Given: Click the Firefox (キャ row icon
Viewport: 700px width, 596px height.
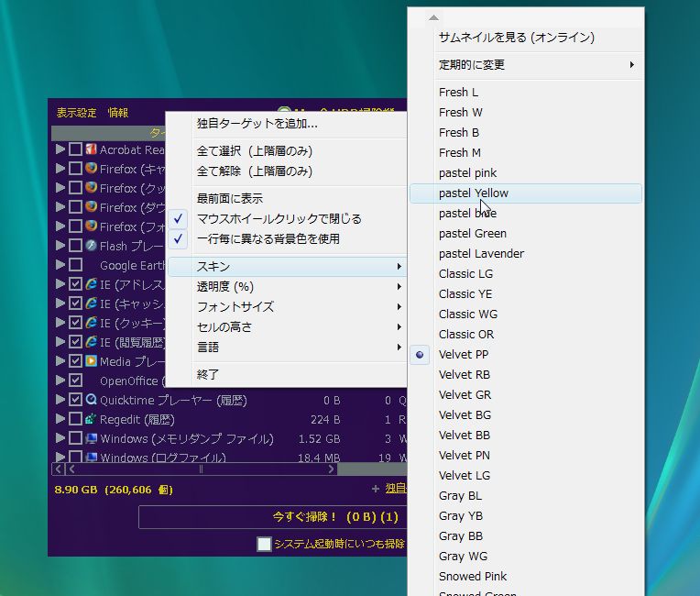Looking at the screenshot, I should 91,168.
